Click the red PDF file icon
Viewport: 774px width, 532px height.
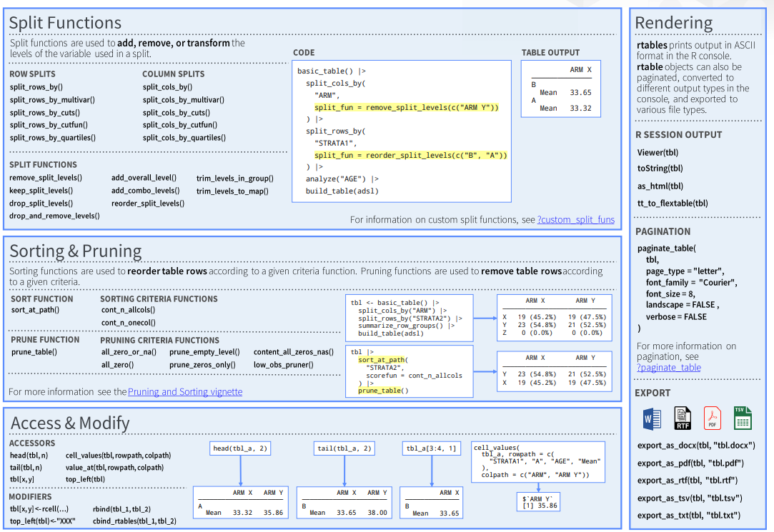[x=713, y=418]
